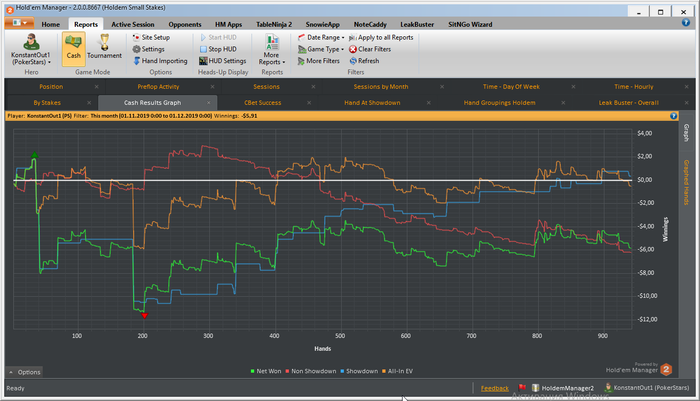
Task: Open the Feedback link
Action: click(495, 388)
